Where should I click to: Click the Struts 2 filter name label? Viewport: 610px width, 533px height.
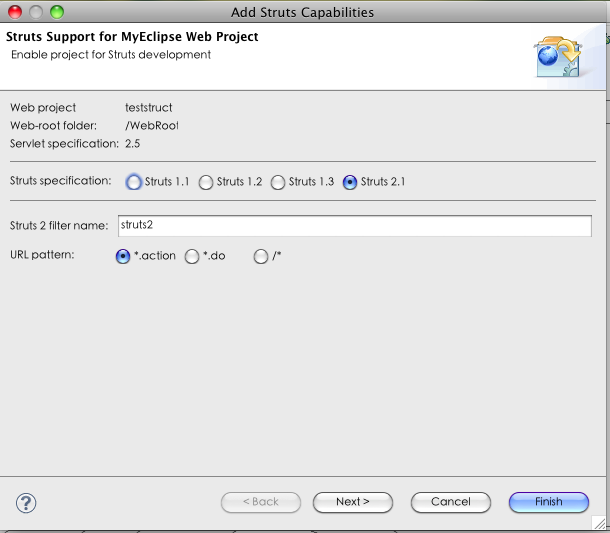[59, 226]
